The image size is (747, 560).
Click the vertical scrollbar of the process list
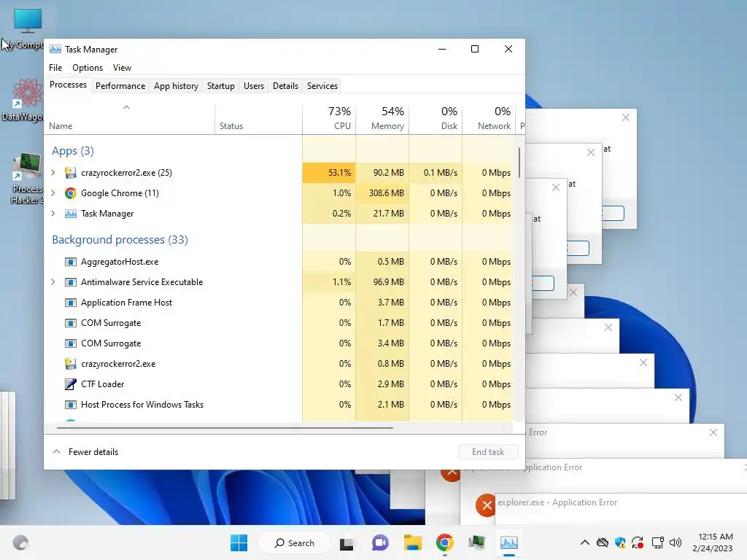pos(519,162)
